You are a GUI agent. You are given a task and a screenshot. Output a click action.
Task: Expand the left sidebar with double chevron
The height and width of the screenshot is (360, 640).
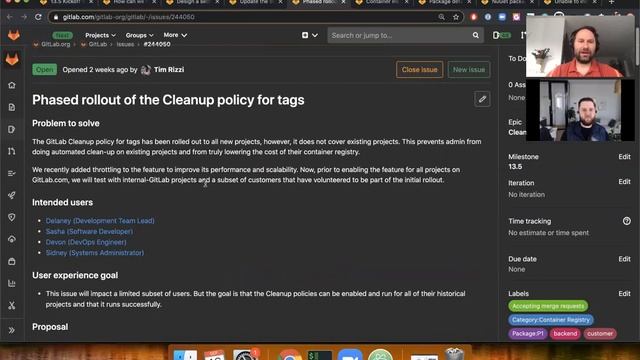12,330
